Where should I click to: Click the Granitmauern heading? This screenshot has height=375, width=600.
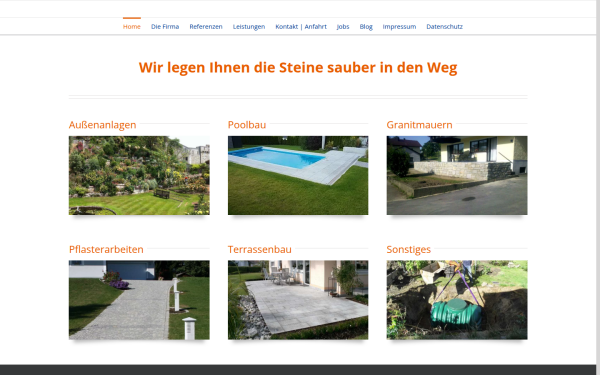pos(419,125)
